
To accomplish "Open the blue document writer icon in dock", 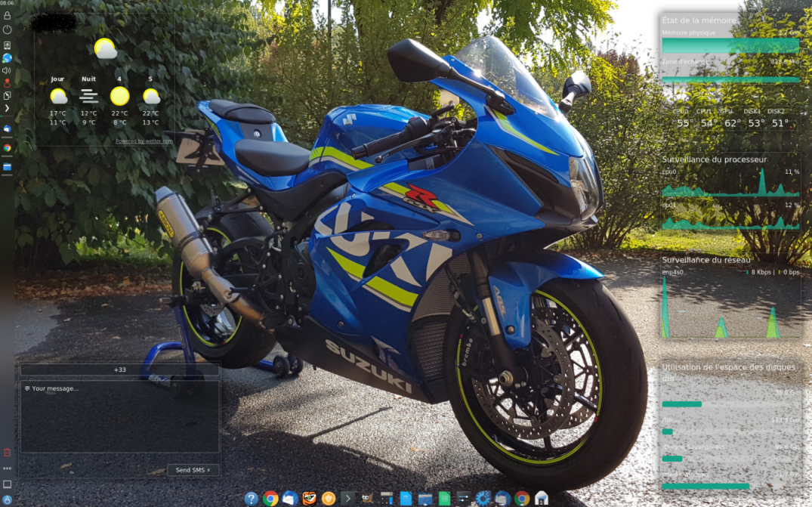I will pyautogui.click(x=406, y=498).
